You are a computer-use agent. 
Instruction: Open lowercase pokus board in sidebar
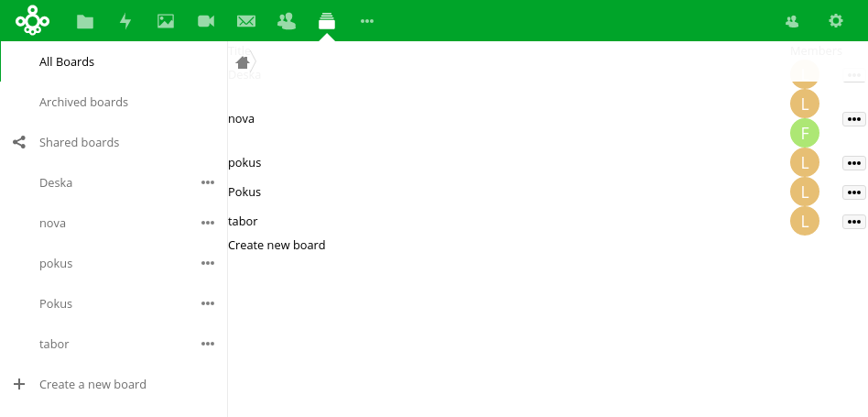coord(56,263)
